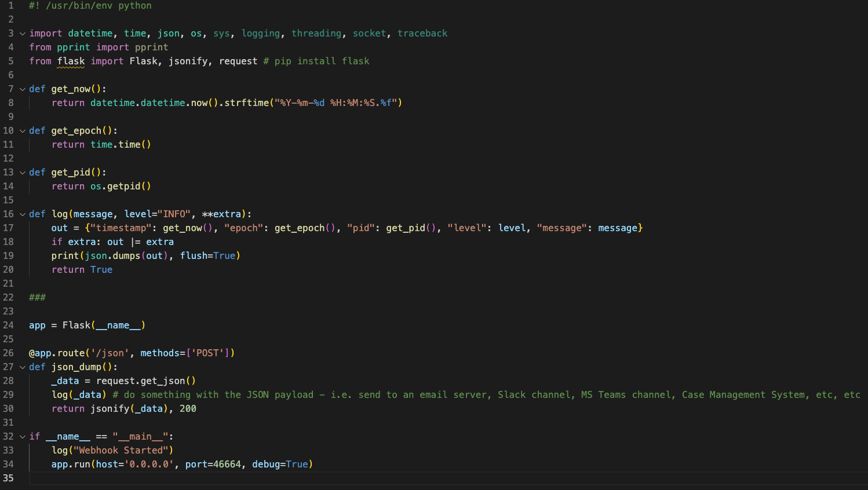Click the '/json' route string
This screenshot has width=868, height=490.
[110, 353]
